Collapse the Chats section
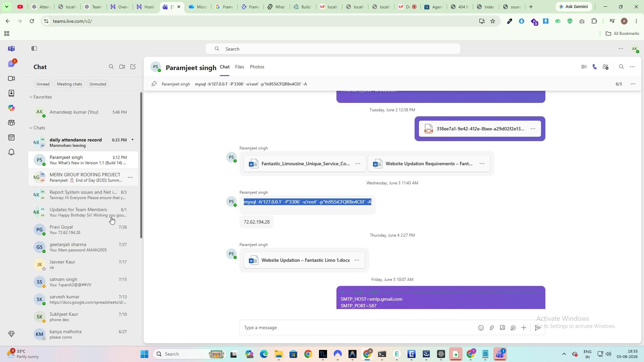Image resolution: width=644 pixels, height=362 pixels. pos(31,128)
